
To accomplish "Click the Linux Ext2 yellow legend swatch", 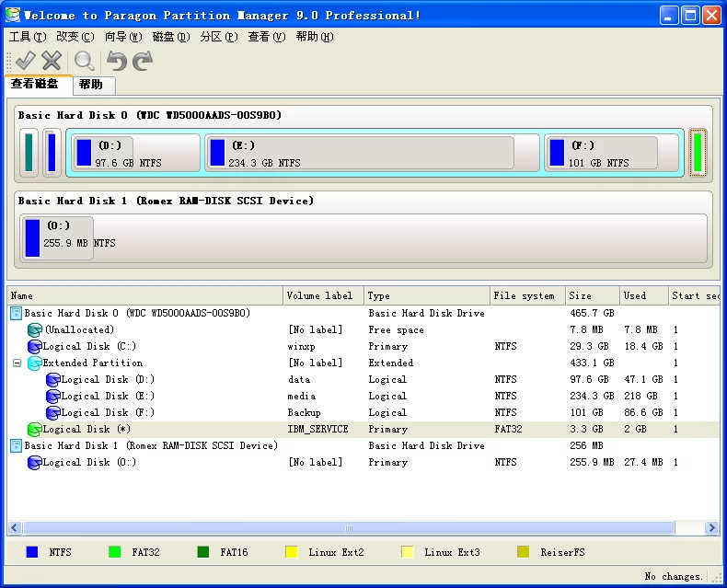I will coord(291,552).
